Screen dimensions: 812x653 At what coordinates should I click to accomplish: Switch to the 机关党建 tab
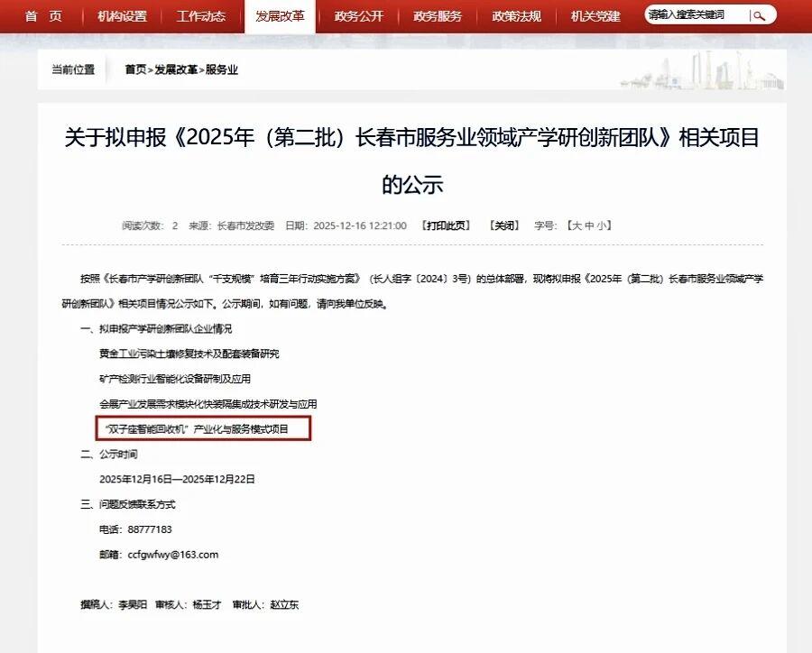pyautogui.click(x=595, y=16)
